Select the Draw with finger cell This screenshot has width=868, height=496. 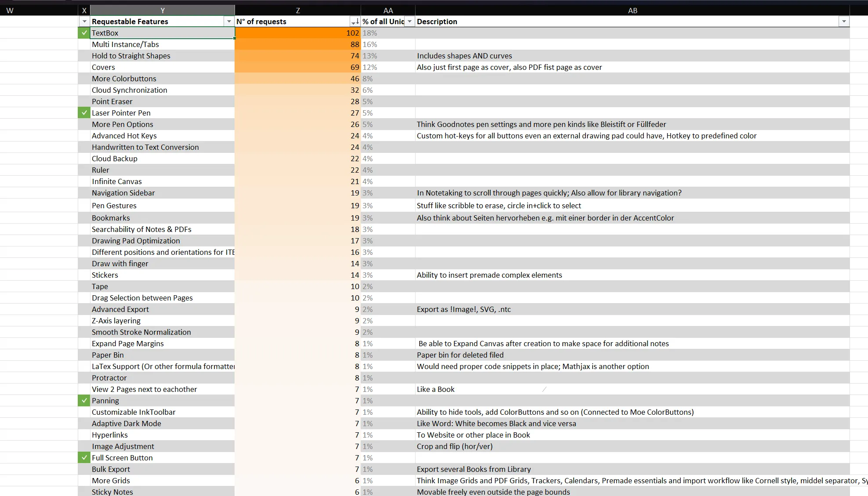point(163,264)
